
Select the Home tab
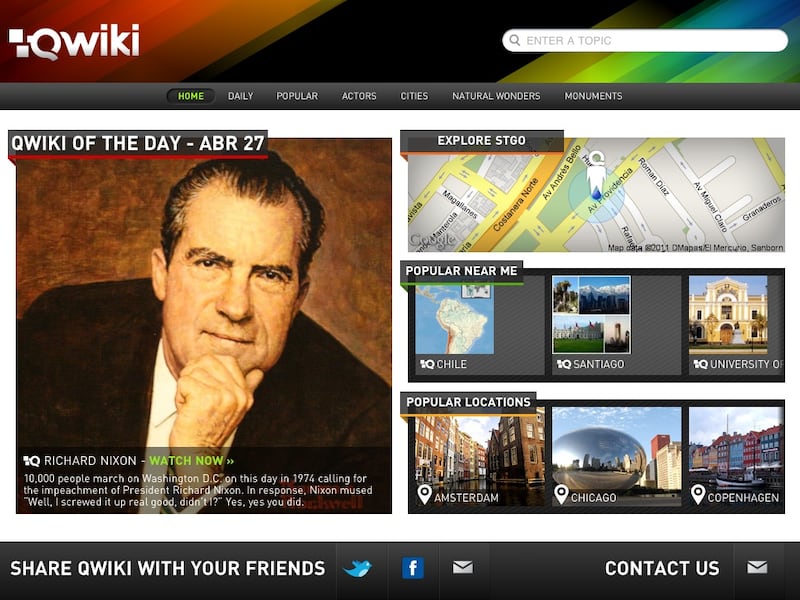[191, 96]
